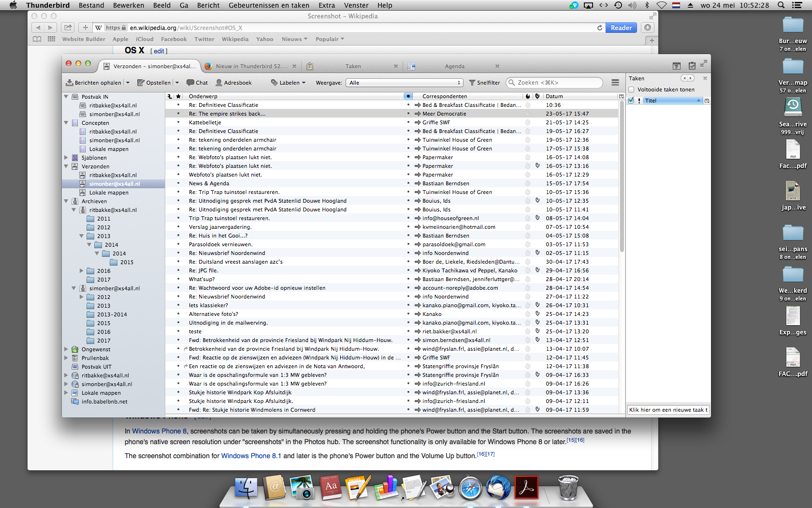Click the thread column header icon
The height and width of the screenshot is (508, 812).
coord(170,96)
